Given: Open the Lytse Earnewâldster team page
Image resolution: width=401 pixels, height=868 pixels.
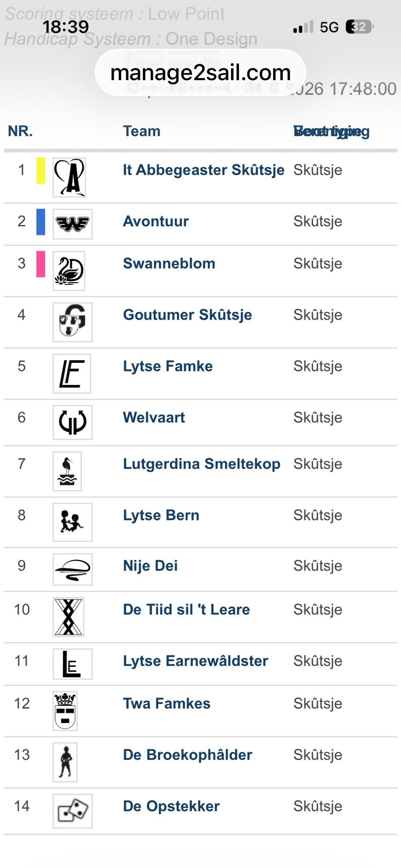Looking at the screenshot, I should (x=195, y=661).
